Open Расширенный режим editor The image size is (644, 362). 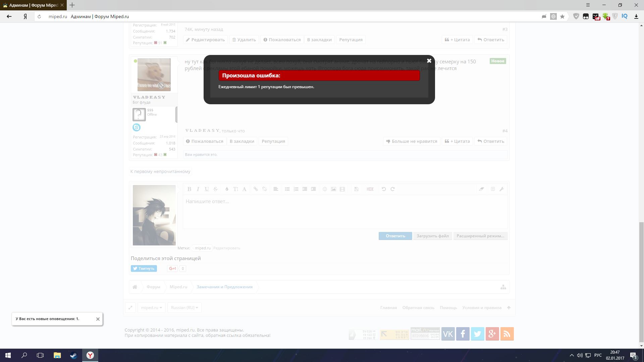point(480,236)
